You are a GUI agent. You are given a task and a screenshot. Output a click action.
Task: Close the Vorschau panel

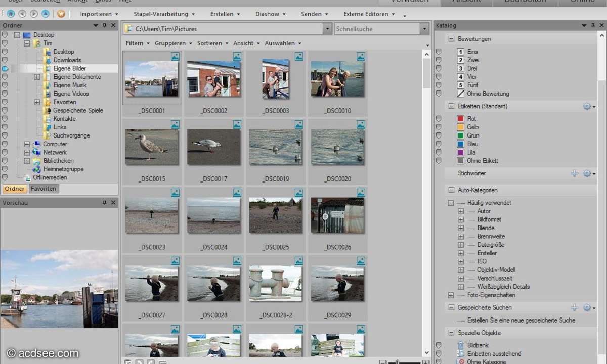pyautogui.click(x=113, y=203)
